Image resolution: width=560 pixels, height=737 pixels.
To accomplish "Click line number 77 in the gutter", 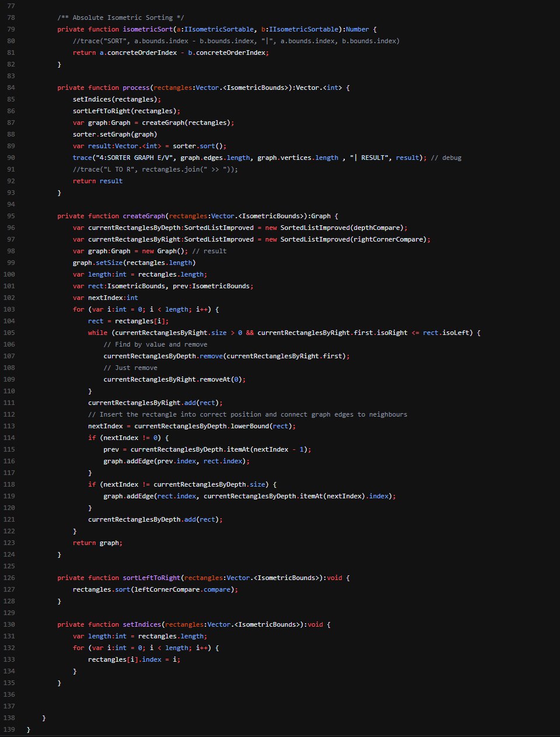I will coord(12,6).
